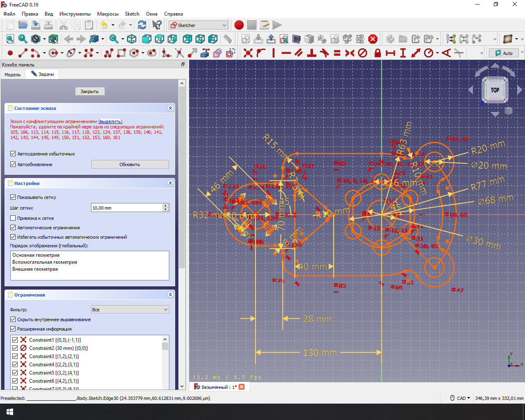Apply the Equal constraint
Viewport: 525px width, 420px height.
(x=337, y=53)
